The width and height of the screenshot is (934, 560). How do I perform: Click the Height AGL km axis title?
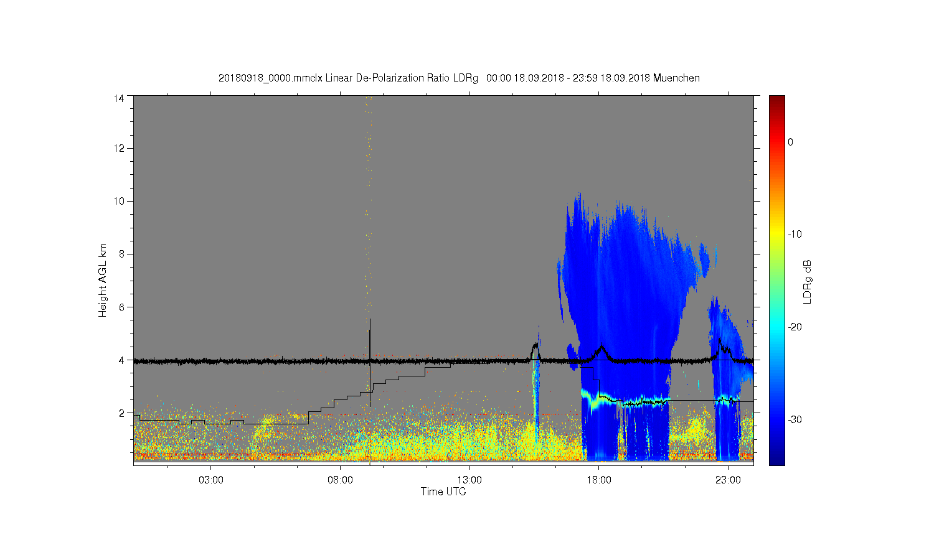coord(103,280)
